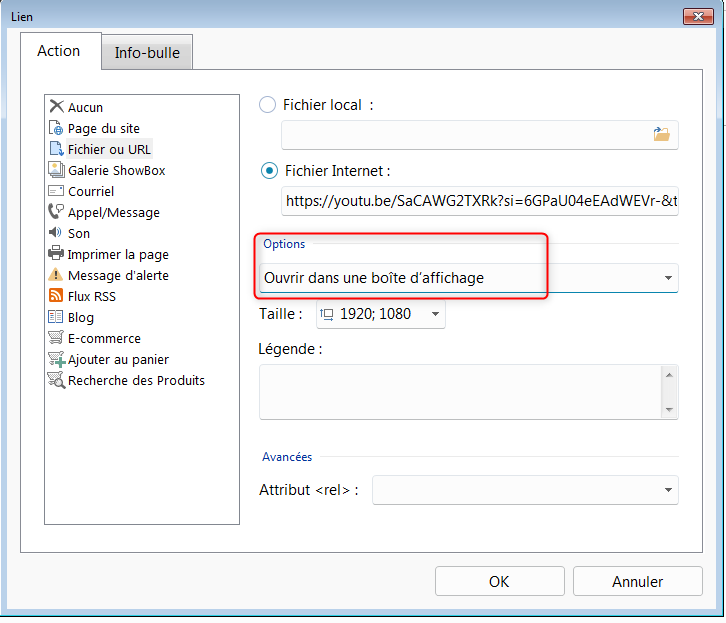Browse for local file with folder icon
The image size is (726, 623).
(661, 134)
